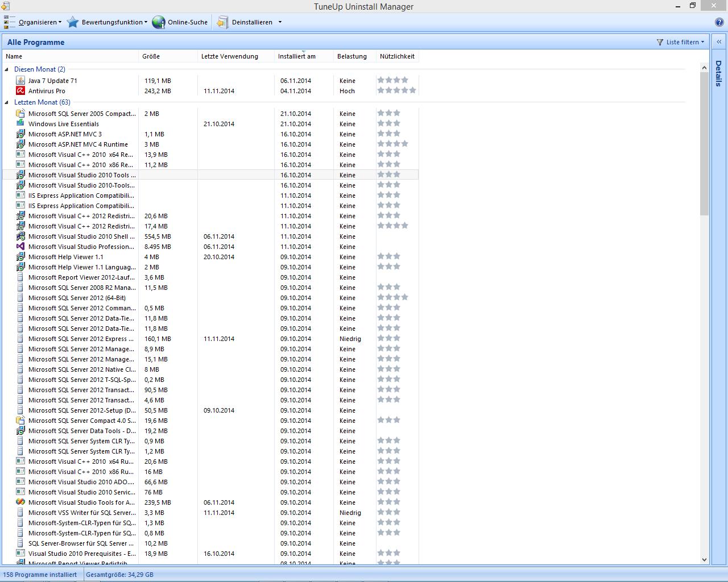Viewport: 728px width, 582px height.
Task: Click the Visual Studio Tools for A... icon
Action: tap(20, 502)
